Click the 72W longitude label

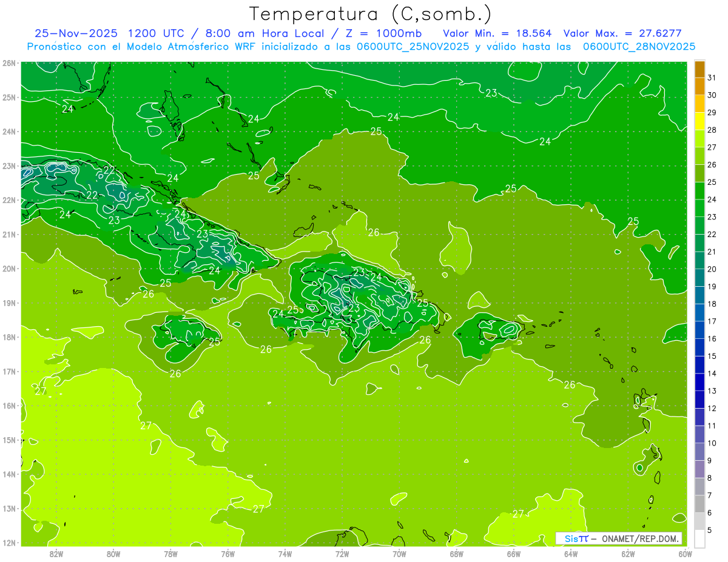coord(342,554)
